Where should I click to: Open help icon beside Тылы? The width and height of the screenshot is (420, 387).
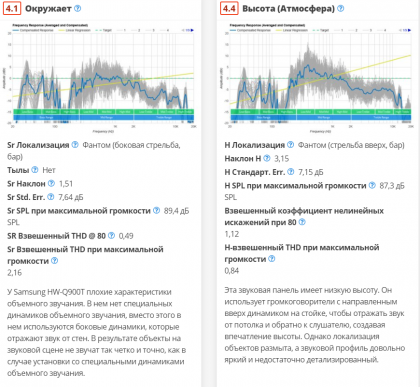[35, 170]
